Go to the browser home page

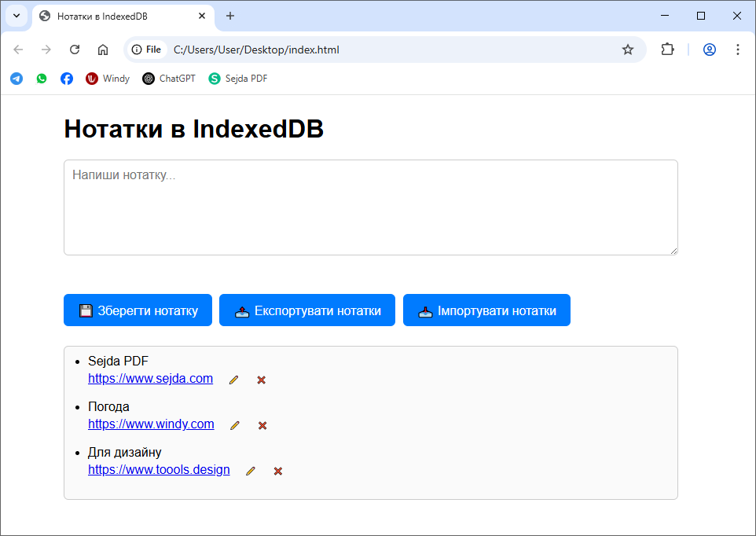point(103,50)
